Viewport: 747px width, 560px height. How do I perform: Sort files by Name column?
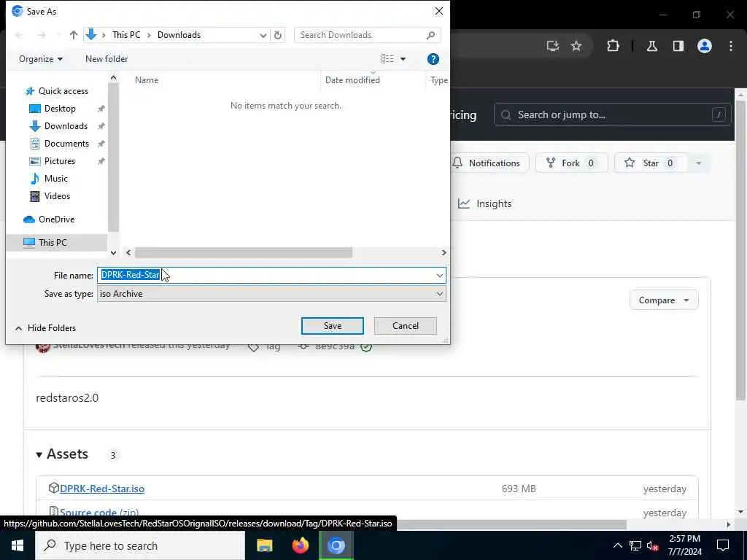click(x=146, y=80)
